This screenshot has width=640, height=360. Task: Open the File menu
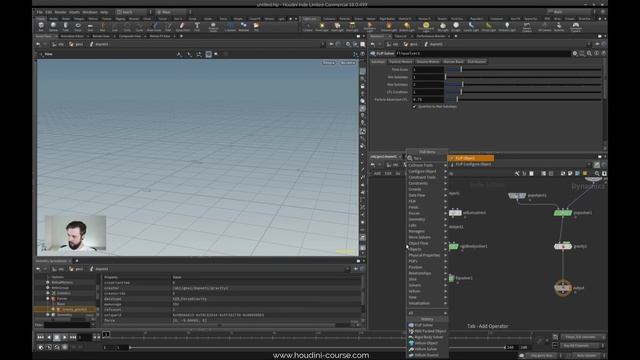40,12
